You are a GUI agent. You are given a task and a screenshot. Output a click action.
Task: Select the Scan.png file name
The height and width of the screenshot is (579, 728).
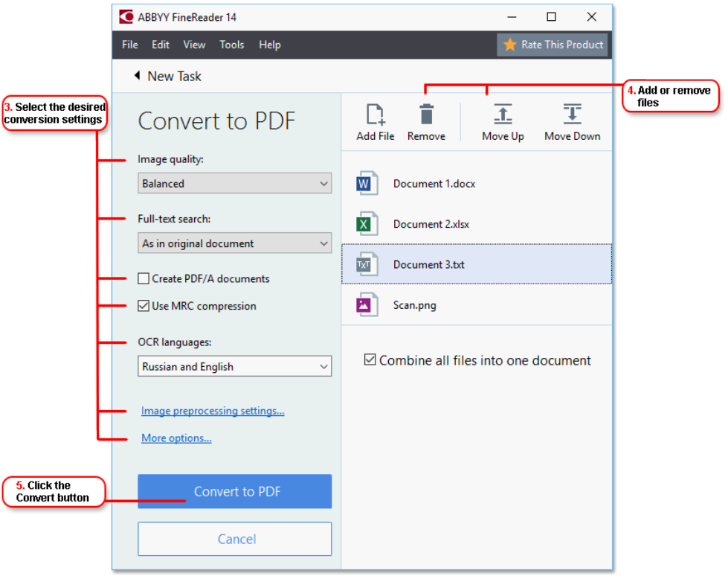pos(415,305)
